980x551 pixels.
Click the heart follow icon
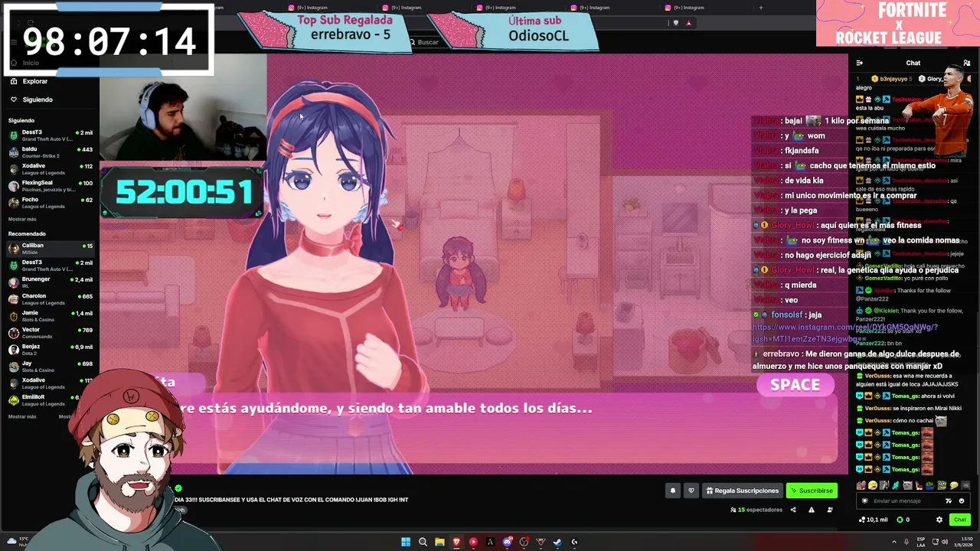coord(691,491)
